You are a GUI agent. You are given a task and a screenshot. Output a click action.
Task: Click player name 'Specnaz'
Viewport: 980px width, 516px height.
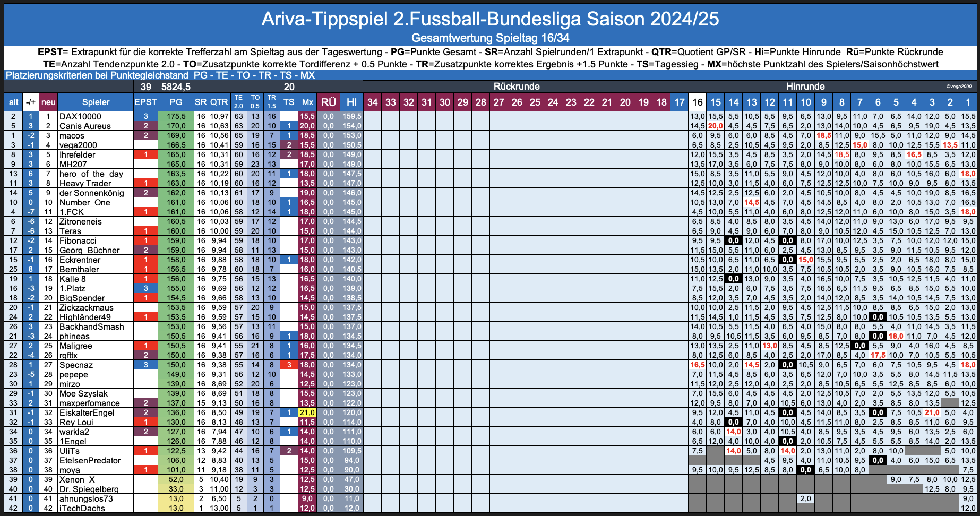point(76,365)
